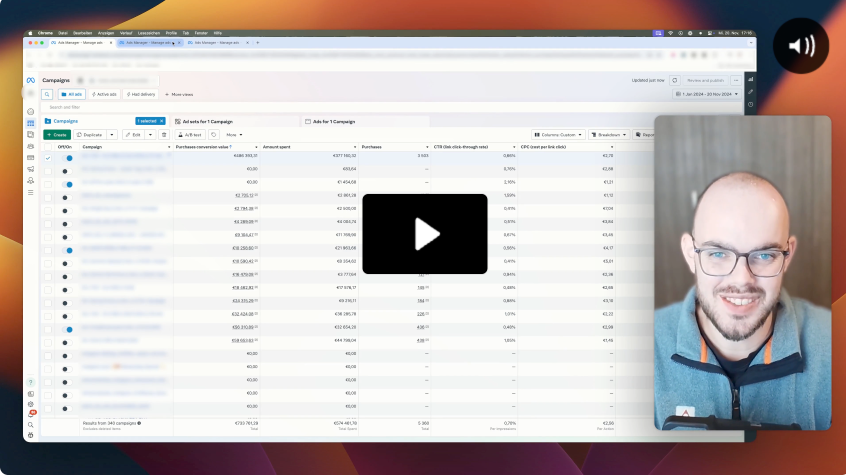The height and width of the screenshot is (476, 846).
Task: Open the Lesezeichen menu
Action: click(x=148, y=33)
